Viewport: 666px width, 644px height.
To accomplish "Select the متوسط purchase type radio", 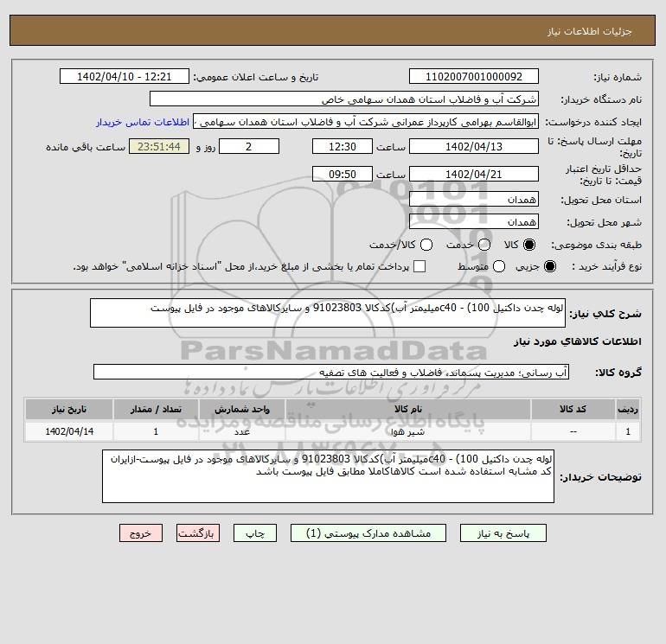I will coord(499,266).
